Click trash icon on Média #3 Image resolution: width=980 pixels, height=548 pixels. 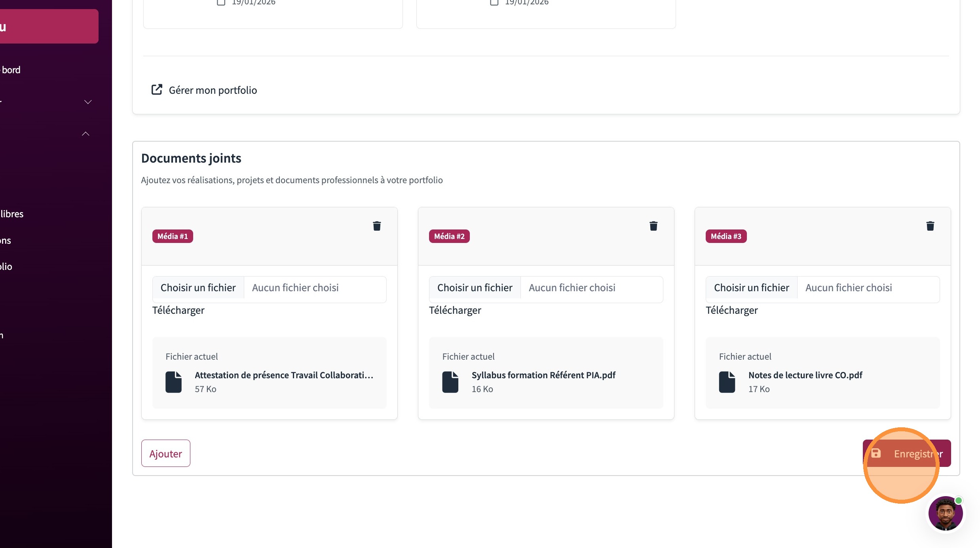[x=930, y=226]
